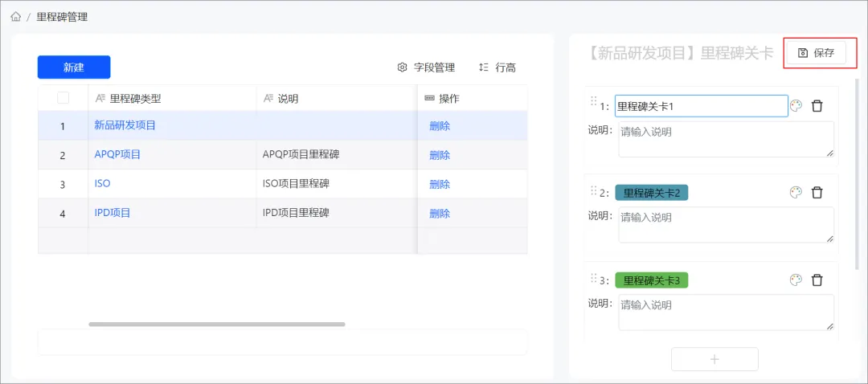Viewport: 868px width, 384px height.
Task: Open color palette for milestone 里程碑关卡2
Action: [x=796, y=193]
